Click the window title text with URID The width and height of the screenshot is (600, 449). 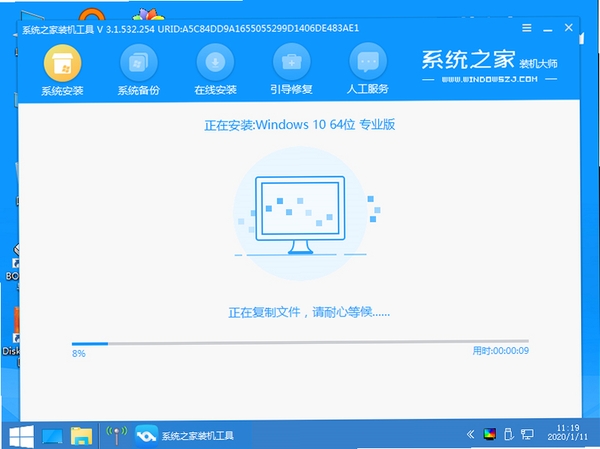click(190, 29)
